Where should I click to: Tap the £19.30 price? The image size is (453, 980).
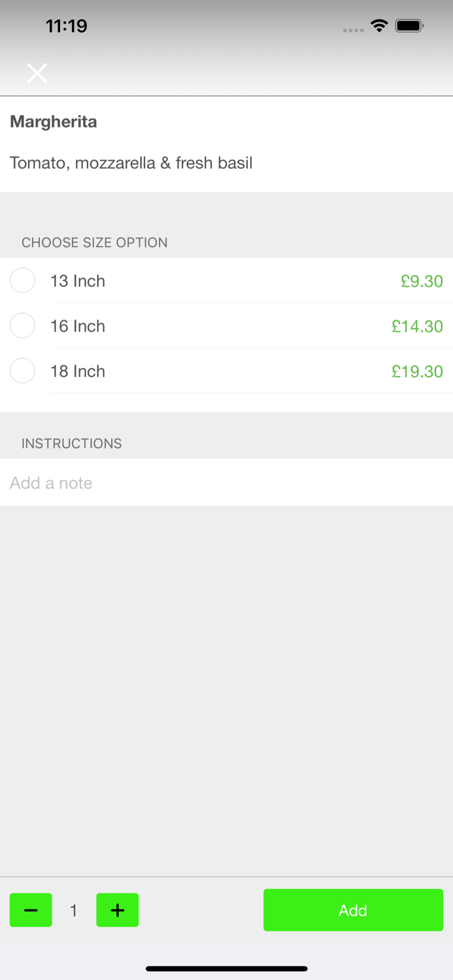click(x=417, y=372)
